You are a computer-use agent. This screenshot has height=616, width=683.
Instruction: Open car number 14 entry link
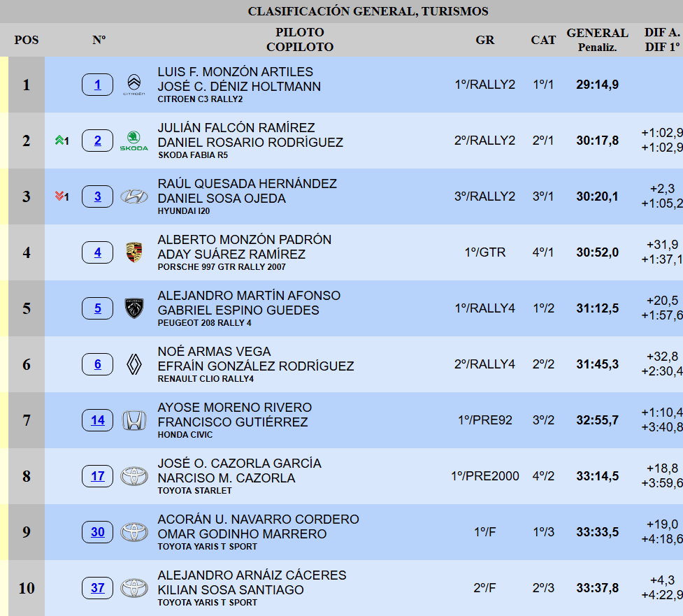(x=98, y=420)
